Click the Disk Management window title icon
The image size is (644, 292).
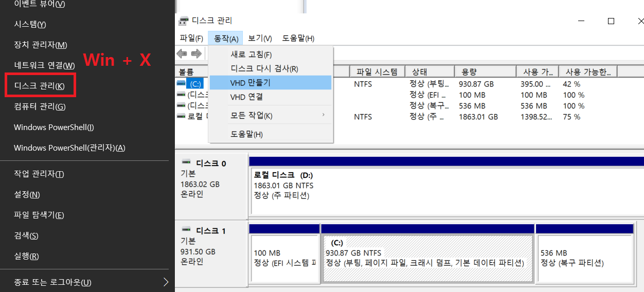[183, 21]
